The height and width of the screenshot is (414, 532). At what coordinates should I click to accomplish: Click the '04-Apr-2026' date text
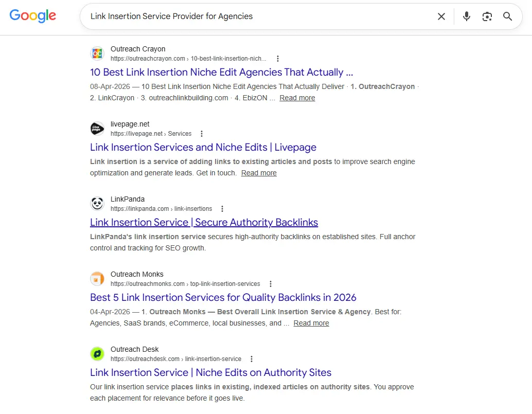tap(110, 312)
